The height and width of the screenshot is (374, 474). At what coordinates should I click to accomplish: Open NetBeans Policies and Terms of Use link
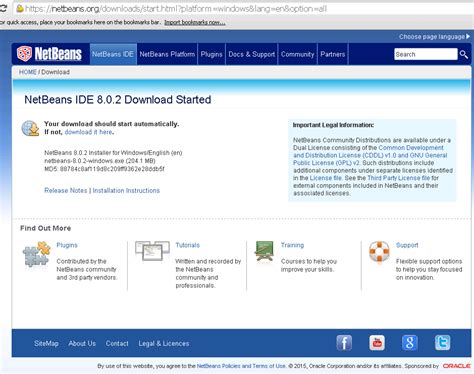241,366
